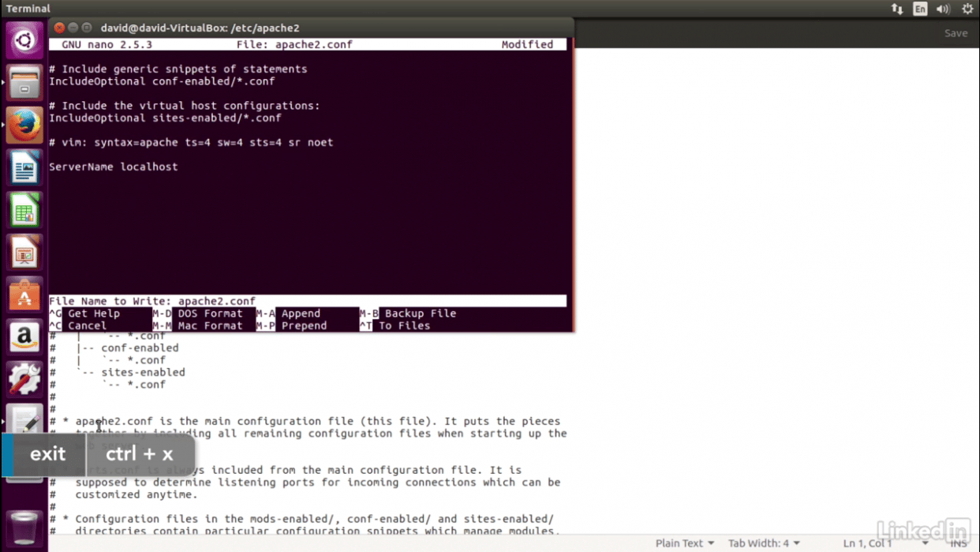Screen dimensions: 980x552
Task: Expand the Tab Width: 4 dropdown
Action: pos(763,543)
